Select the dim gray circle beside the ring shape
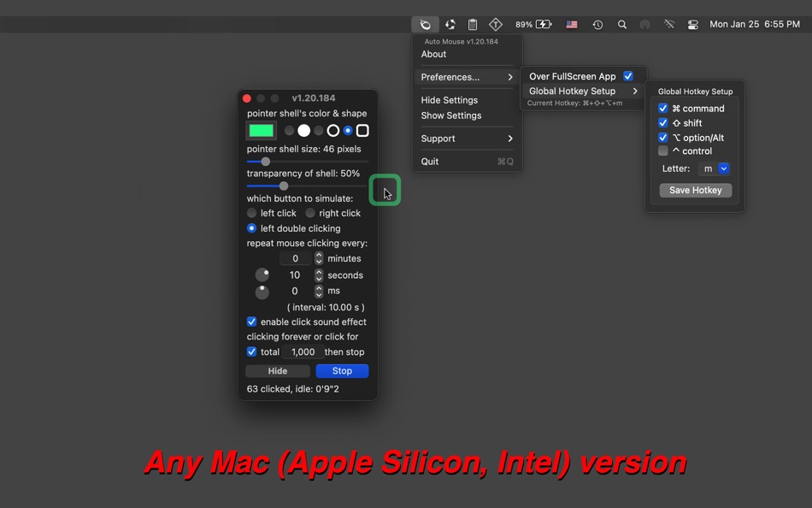The width and height of the screenshot is (812, 508). [x=319, y=131]
